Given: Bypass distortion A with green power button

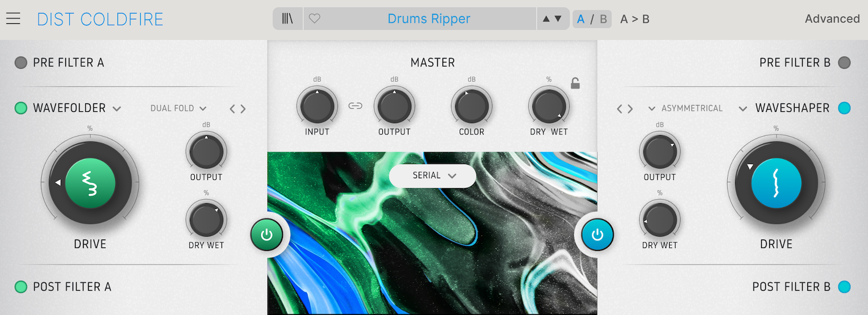Looking at the screenshot, I should click(267, 234).
